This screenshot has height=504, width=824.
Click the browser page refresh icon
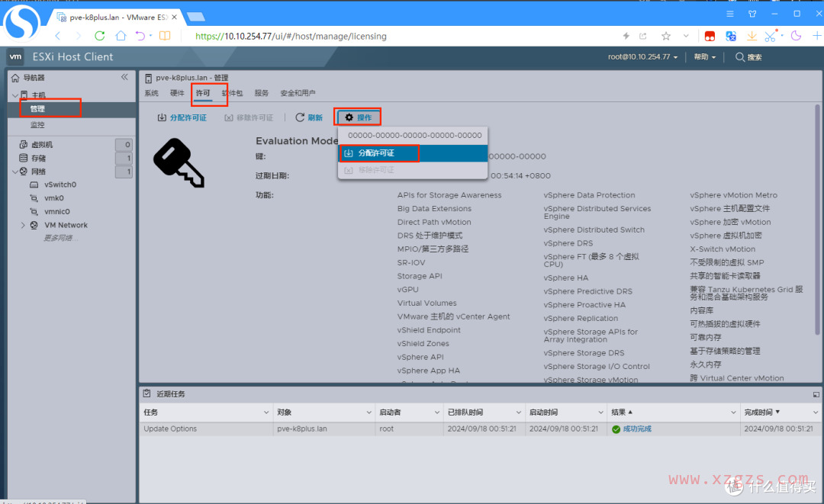[100, 35]
